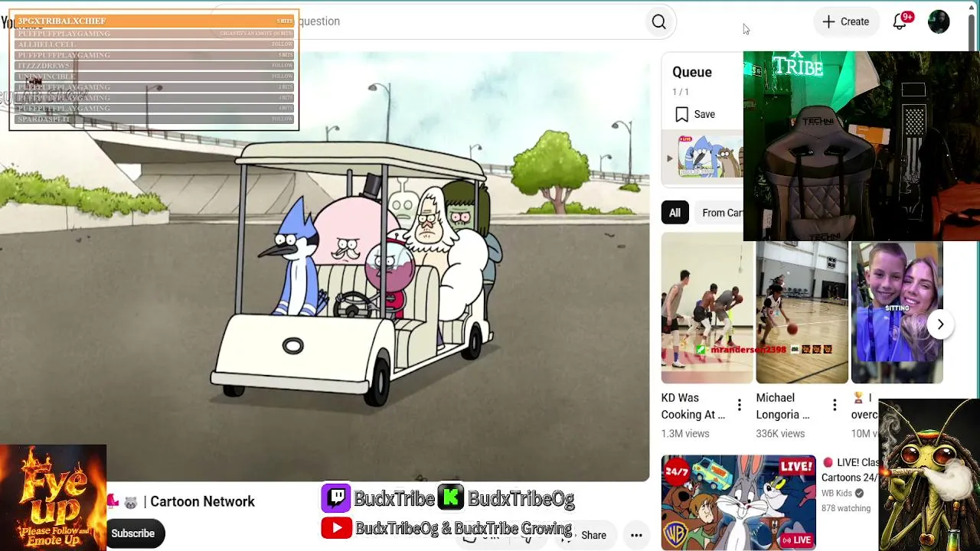The image size is (980, 551).
Task: Select the All filter chip
Action: pyautogui.click(x=675, y=213)
